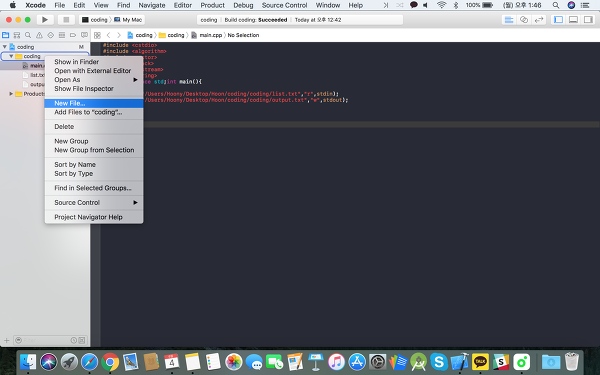Select New File... from context menu
Screen dimensions: 600x375
(x=94, y=103)
